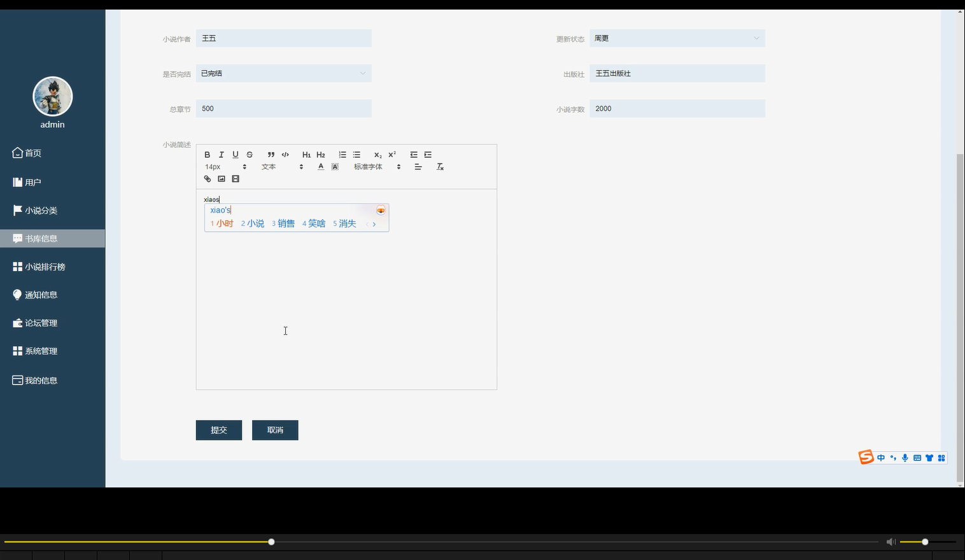Adjust the video volume slider knob

tap(925, 542)
